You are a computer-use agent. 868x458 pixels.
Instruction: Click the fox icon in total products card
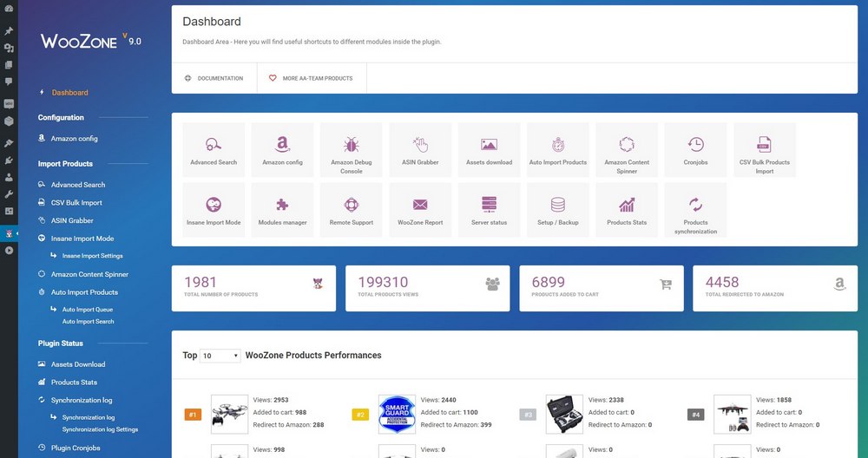pos(318,284)
